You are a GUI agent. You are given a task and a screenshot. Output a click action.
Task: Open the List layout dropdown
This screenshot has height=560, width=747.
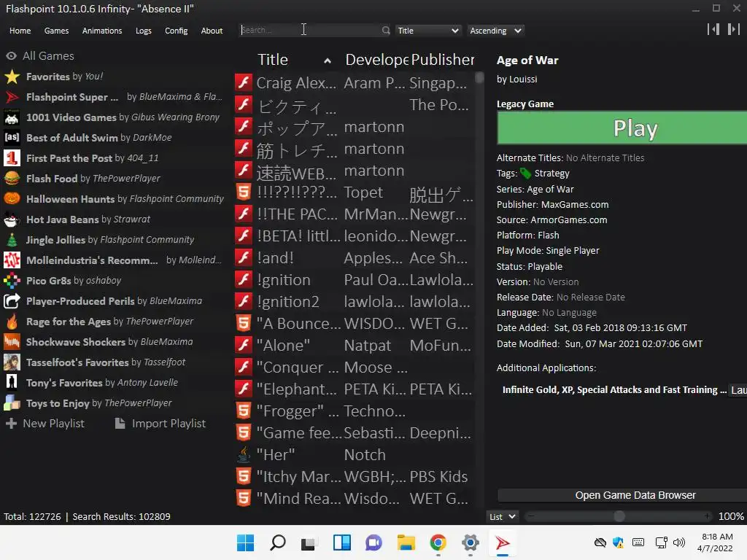click(x=503, y=517)
